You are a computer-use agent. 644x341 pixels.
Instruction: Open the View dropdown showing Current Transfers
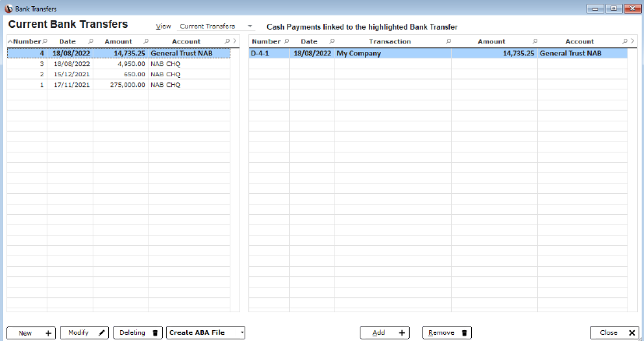[216, 26]
